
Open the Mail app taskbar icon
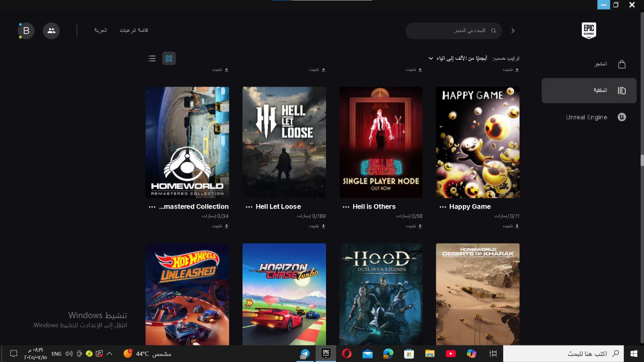coord(367,353)
